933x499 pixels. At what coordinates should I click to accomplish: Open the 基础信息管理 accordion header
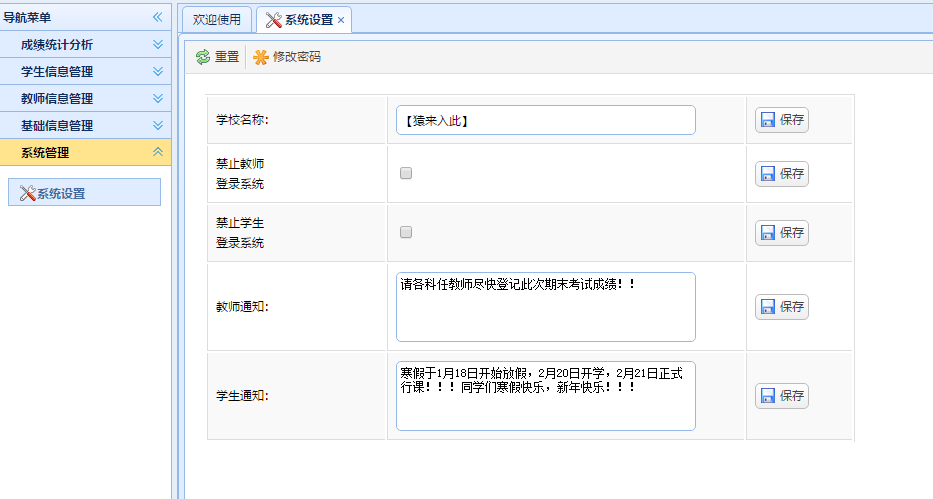tap(86, 125)
